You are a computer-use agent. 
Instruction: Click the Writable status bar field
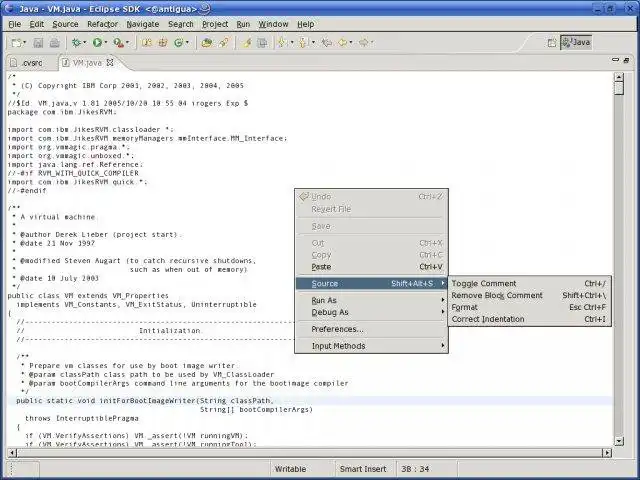[302, 469]
